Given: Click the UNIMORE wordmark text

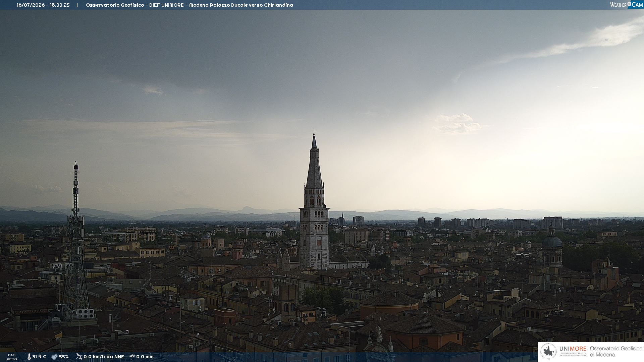Looking at the screenshot, I should (573, 349).
